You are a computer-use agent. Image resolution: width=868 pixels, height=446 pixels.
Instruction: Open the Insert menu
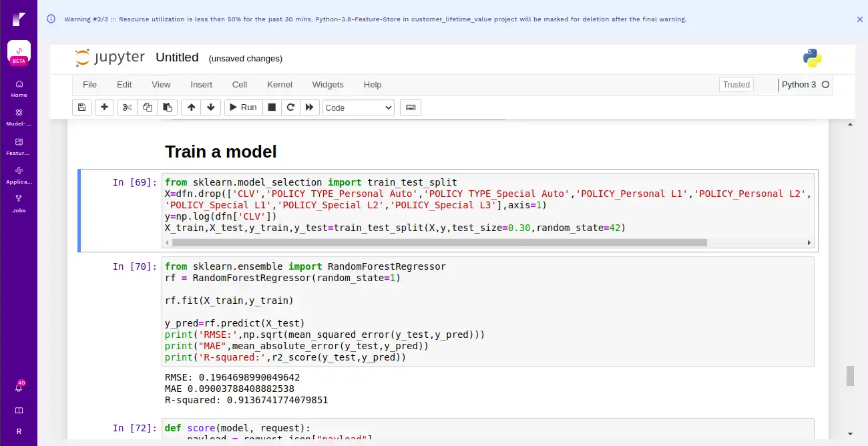(x=201, y=84)
